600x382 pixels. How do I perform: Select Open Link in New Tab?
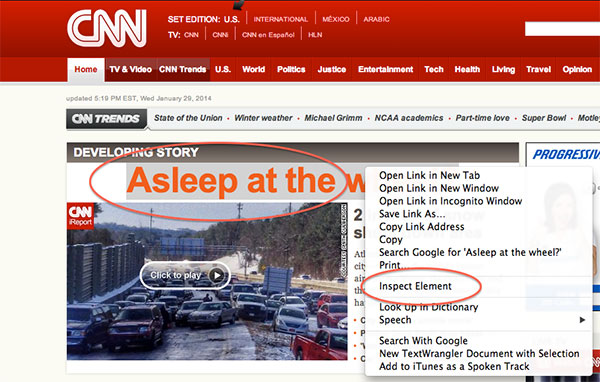pyautogui.click(x=429, y=175)
